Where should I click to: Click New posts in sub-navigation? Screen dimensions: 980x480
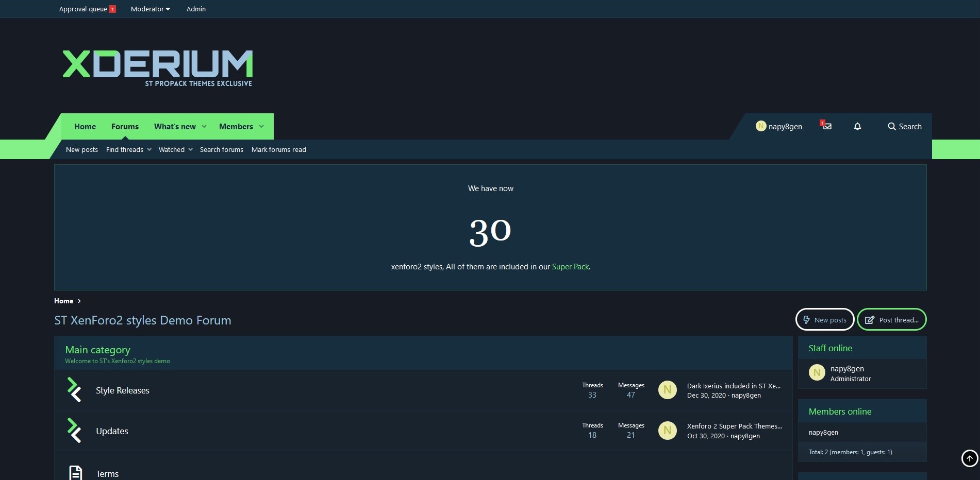point(82,149)
